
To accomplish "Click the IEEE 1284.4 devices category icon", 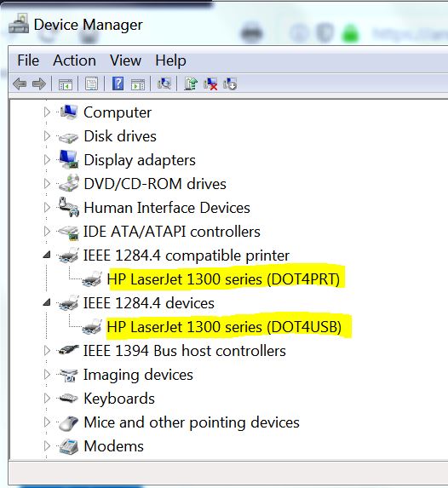I will [68, 303].
